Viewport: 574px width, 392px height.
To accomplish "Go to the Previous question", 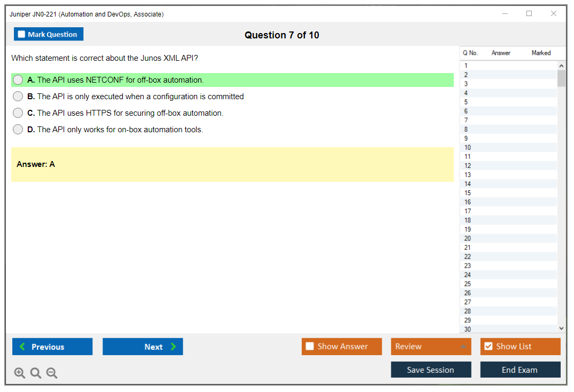I will point(52,347).
